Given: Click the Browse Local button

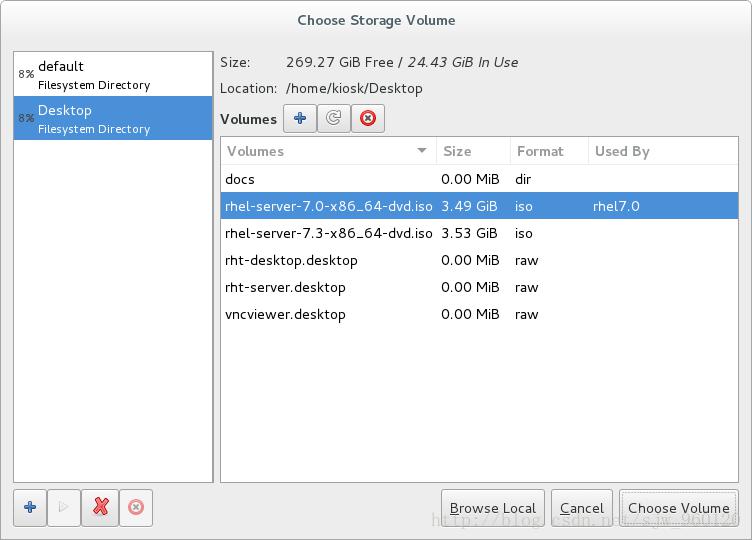Looking at the screenshot, I should (493, 508).
